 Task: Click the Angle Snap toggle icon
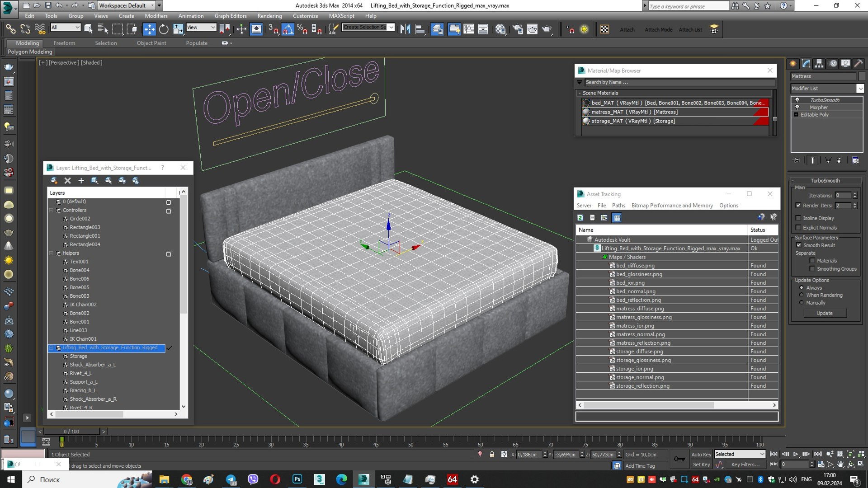pyautogui.click(x=288, y=29)
